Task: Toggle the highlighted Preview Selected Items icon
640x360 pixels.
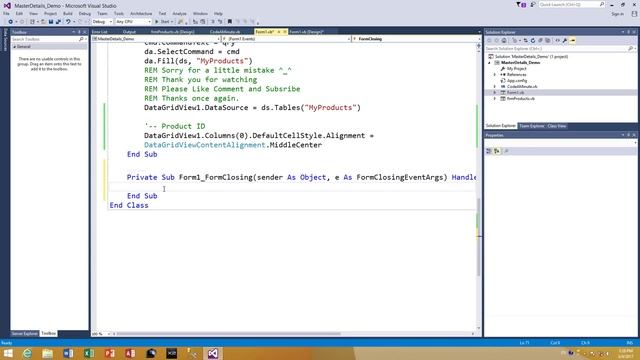Action: (573, 40)
